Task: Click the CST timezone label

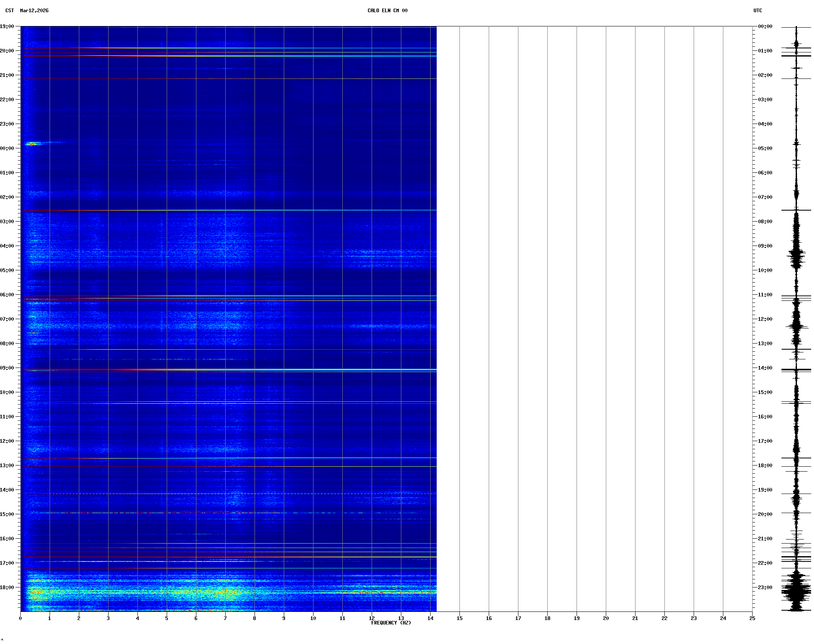Action: click(x=9, y=11)
